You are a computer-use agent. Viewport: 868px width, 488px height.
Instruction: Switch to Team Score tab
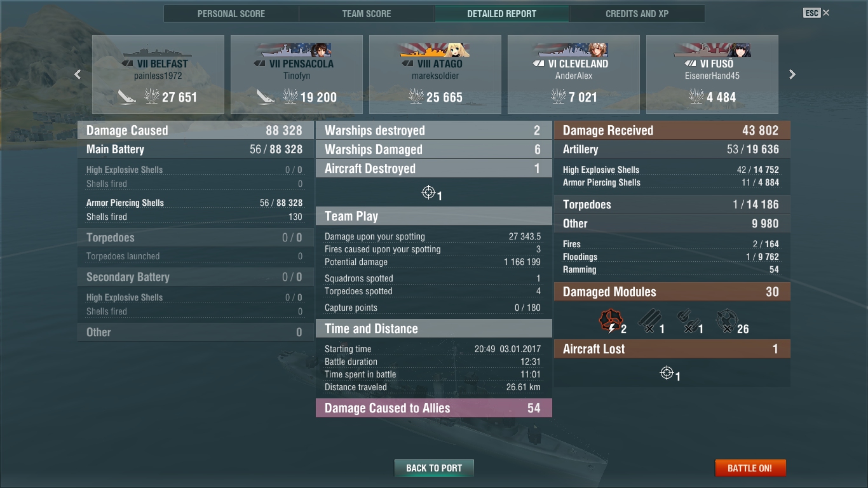(367, 13)
